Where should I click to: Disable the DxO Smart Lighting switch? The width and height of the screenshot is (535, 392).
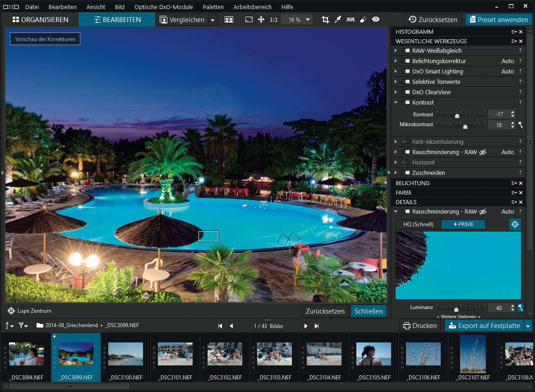pyautogui.click(x=405, y=72)
